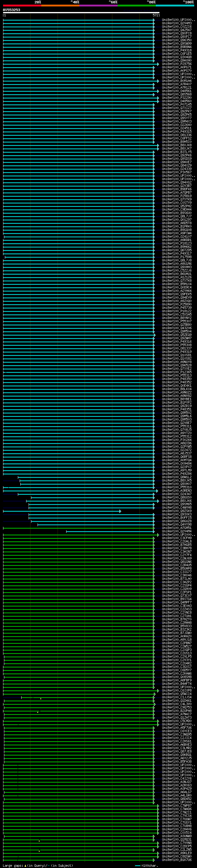
Task: Select hit label UniRef100_Q93XK3
Action: (x=177, y=514)
